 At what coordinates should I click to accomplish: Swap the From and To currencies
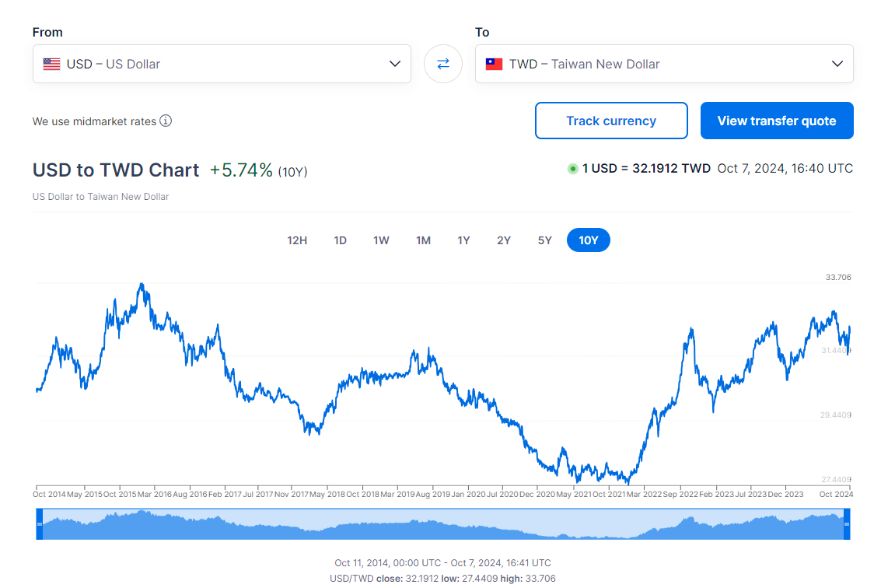tap(443, 64)
